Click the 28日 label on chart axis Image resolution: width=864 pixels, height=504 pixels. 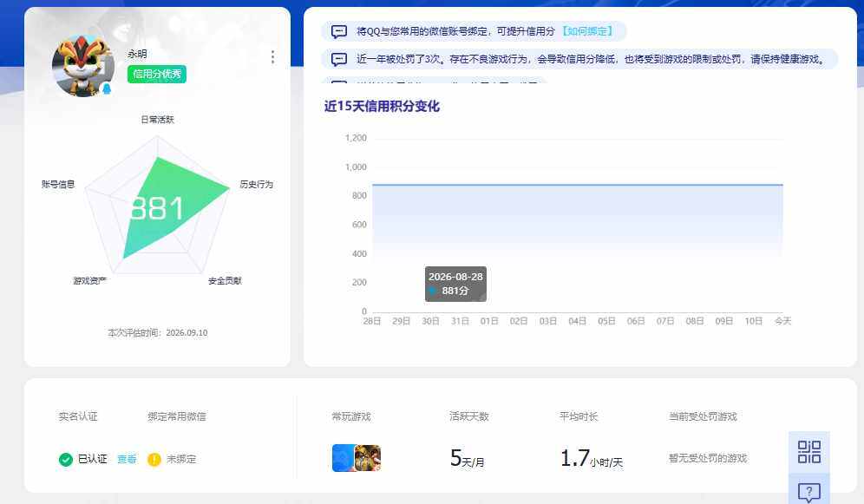tap(372, 321)
